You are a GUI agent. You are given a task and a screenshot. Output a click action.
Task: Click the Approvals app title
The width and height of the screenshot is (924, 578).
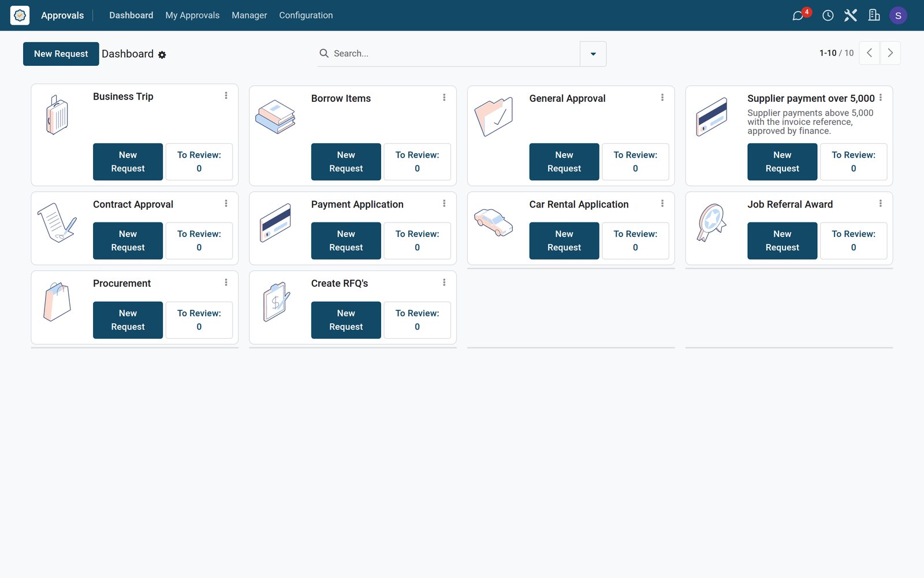[x=62, y=16]
